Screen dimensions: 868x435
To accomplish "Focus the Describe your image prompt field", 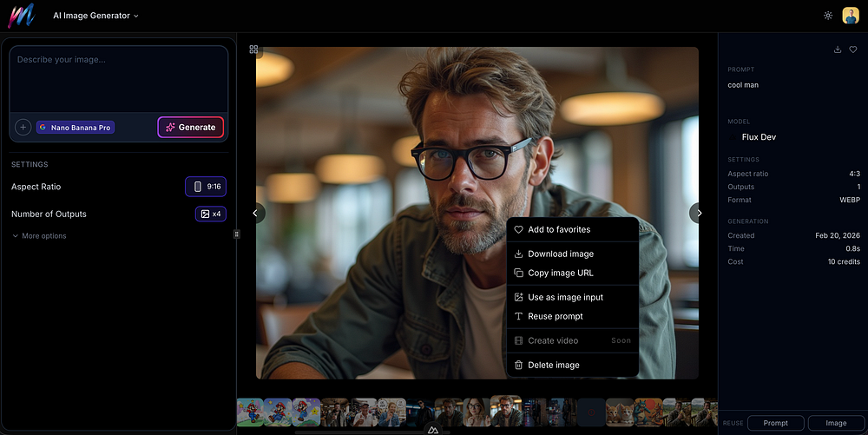I will (118, 79).
